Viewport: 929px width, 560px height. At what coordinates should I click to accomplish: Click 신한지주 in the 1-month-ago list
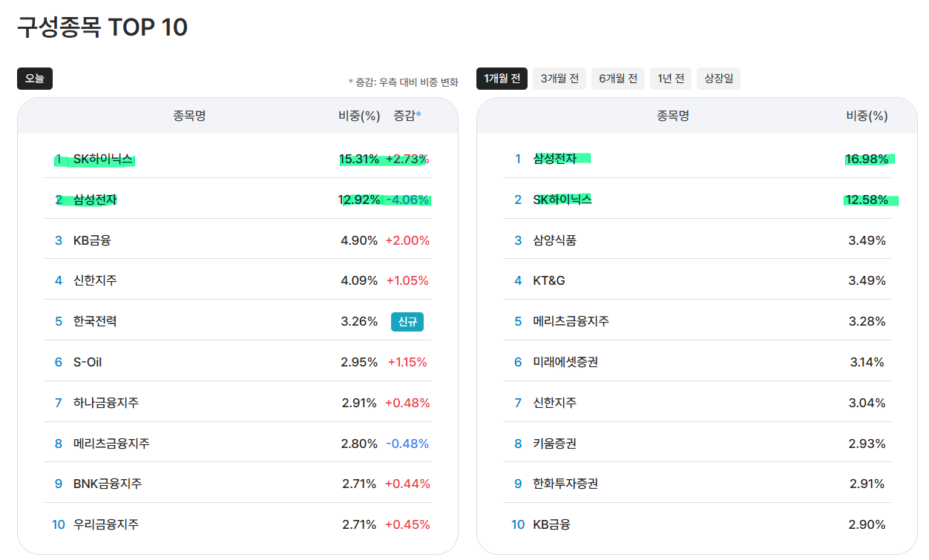tap(555, 403)
